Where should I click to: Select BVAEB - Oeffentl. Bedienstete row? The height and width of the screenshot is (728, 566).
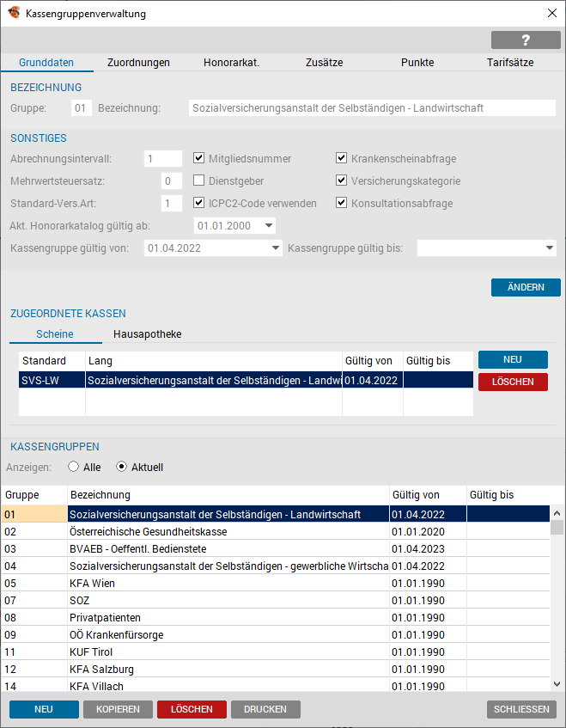[x=276, y=548]
